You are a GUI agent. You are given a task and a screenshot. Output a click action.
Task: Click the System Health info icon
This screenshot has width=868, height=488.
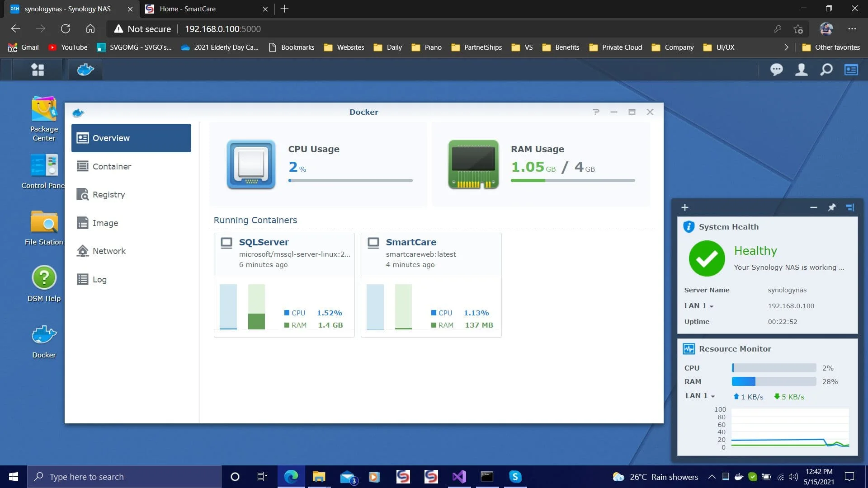[689, 227]
